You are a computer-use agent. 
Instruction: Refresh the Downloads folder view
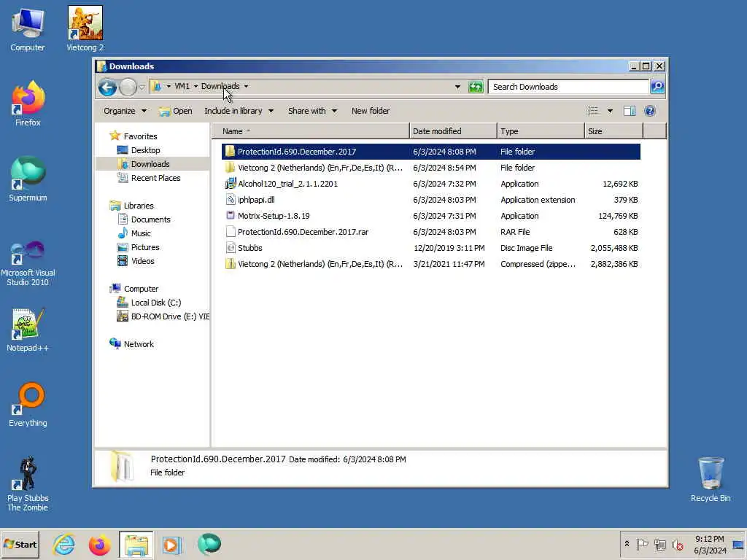pyautogui.click(x=476, y=87)
